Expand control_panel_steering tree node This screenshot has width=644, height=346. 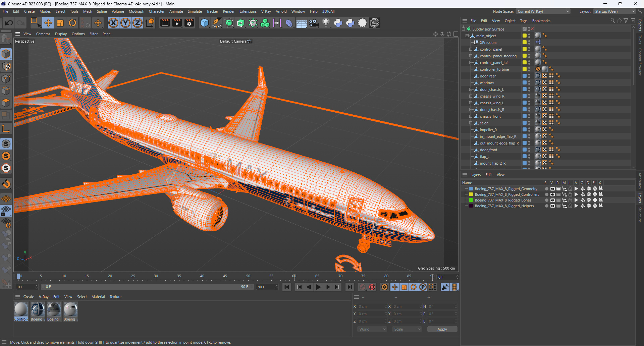471,56
